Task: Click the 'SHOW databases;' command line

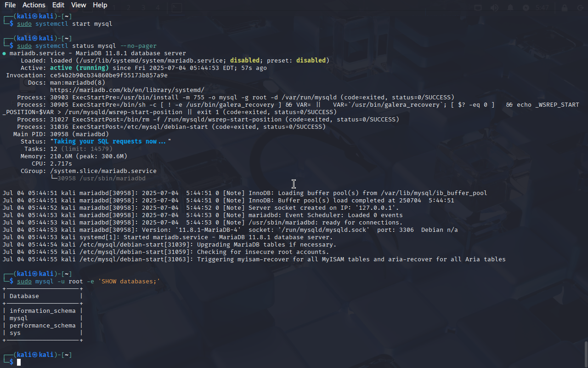Action: coord(89,282)
